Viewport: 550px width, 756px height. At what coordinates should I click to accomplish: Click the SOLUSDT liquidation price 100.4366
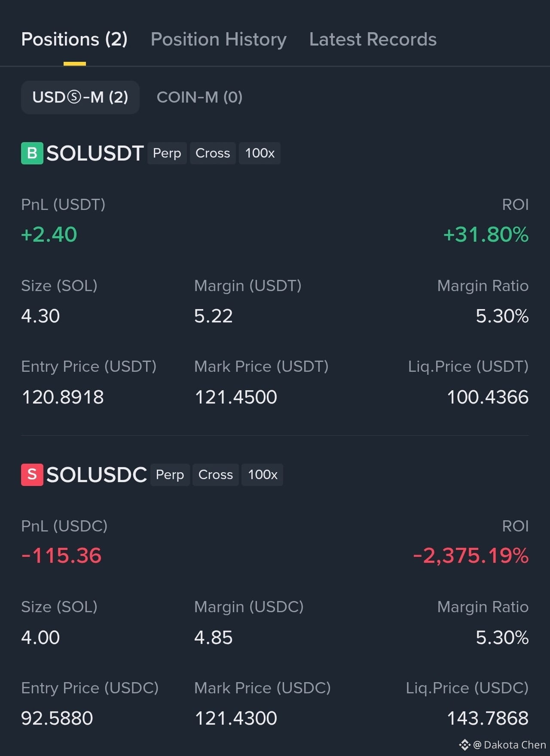(x=488, y=397)
